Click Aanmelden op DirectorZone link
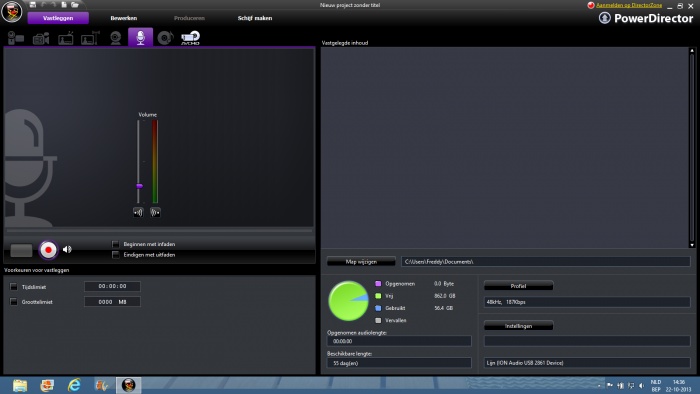Screen dimensions: 700x394 [x=629, y=5]
